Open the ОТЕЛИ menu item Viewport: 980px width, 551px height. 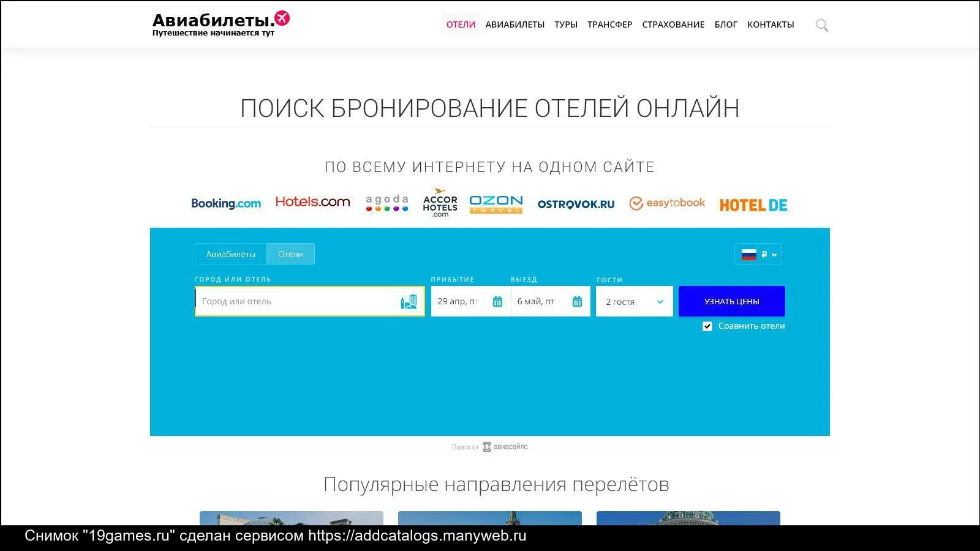click(x=461, y=24)
